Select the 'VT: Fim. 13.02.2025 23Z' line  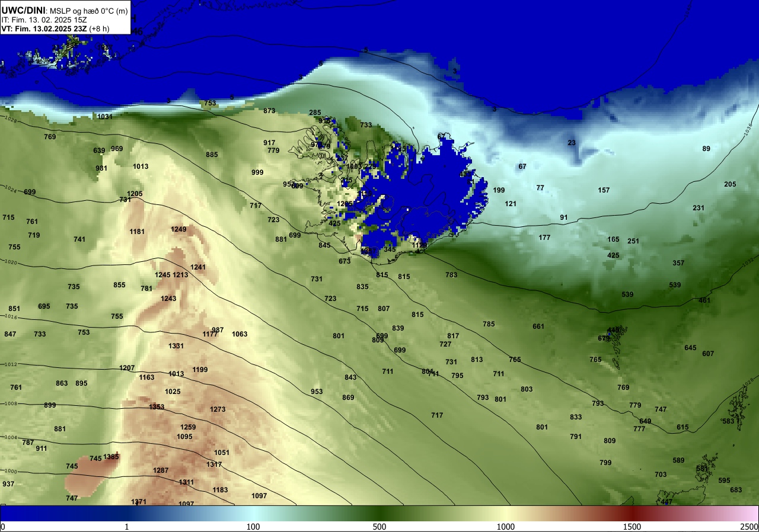click(x=44, y=28)
